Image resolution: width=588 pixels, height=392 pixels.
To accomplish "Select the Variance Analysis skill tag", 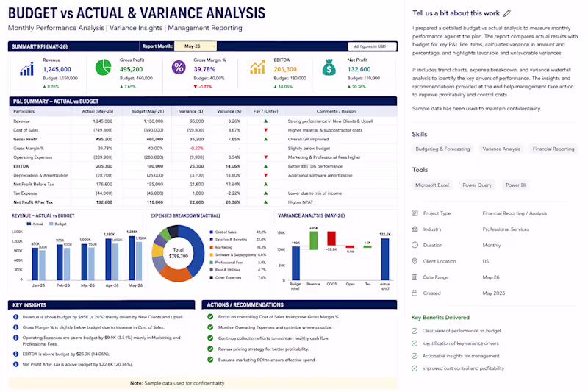I will coord(501,149).
